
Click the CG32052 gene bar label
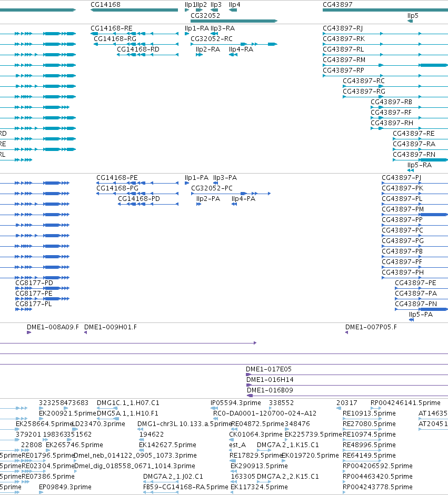(x=205, y=15)
